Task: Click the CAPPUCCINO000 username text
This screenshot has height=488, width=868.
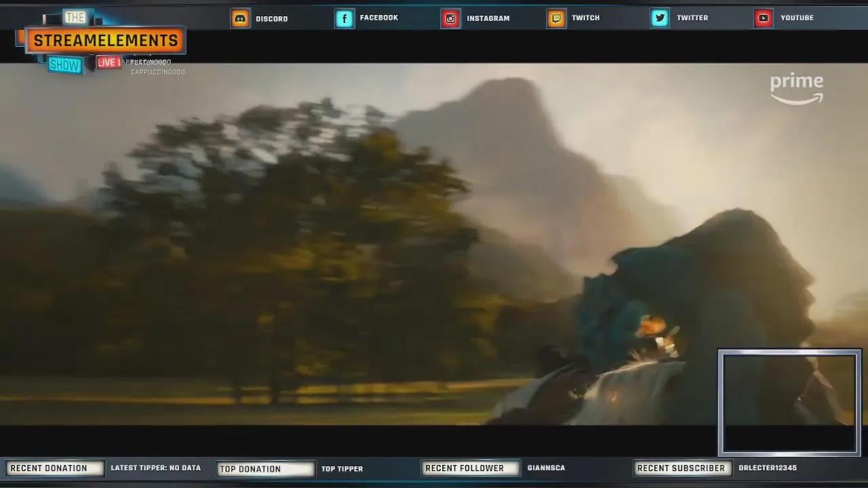Action: tap(157, 72)
